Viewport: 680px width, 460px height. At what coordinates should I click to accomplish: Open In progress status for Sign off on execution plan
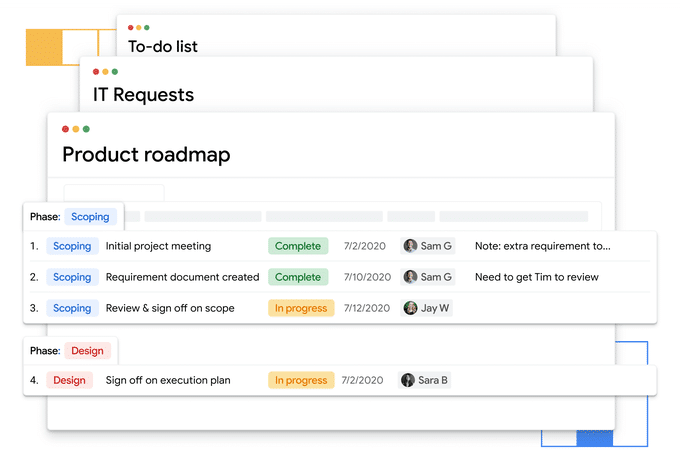tap(301, 380)
